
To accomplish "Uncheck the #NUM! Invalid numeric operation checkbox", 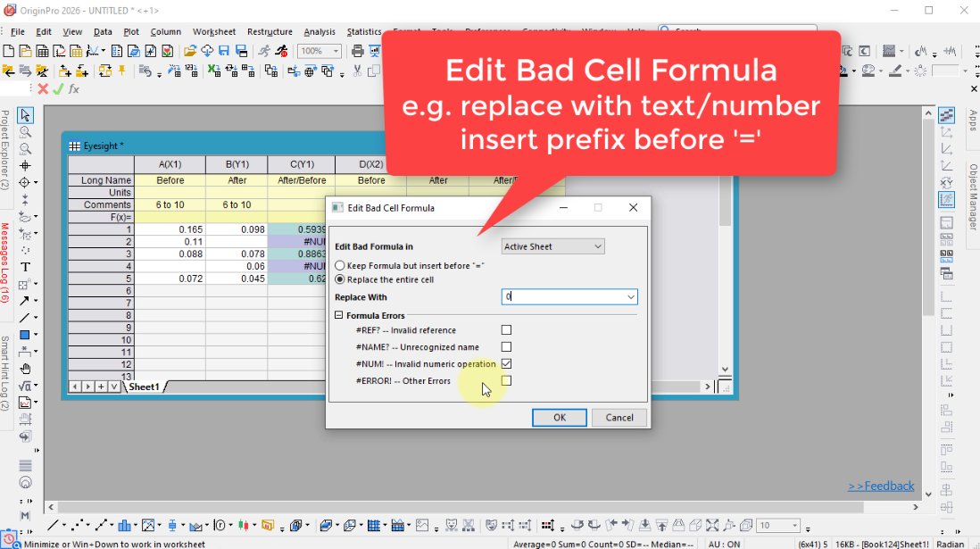I will 506,363.
